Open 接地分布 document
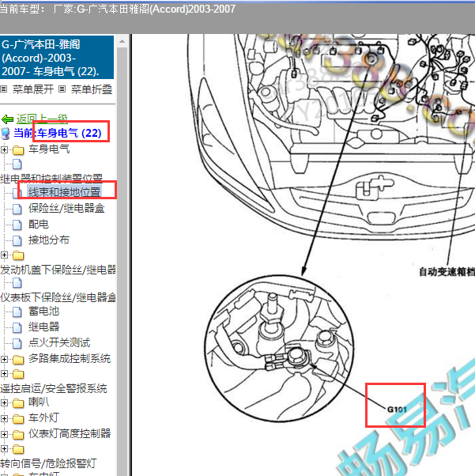475x476 pixels. point(48,240)
